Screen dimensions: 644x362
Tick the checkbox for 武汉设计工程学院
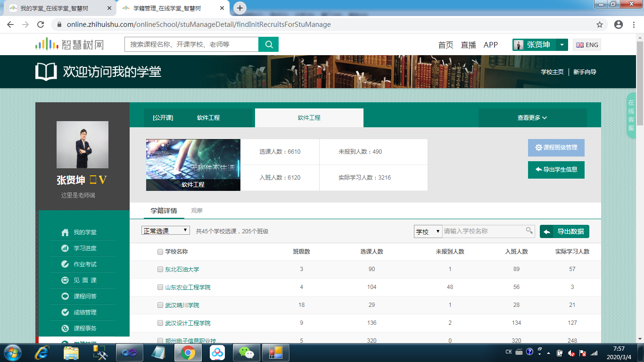pyautogui.click(x=160, y=323)
